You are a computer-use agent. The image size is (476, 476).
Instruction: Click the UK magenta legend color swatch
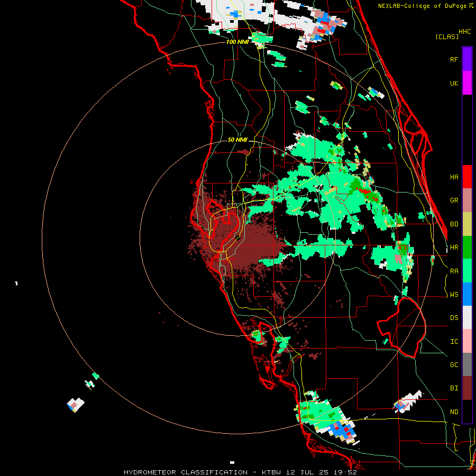467,83
